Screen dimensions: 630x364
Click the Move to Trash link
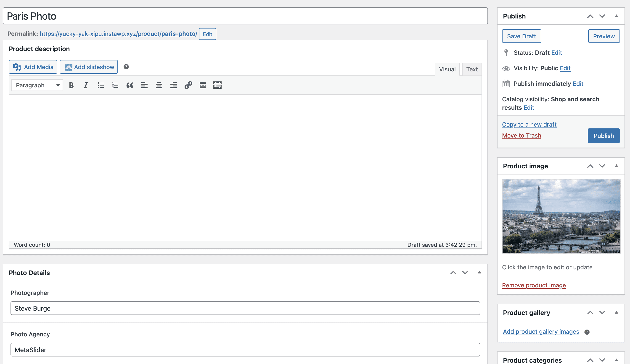[x=521, y=135]
